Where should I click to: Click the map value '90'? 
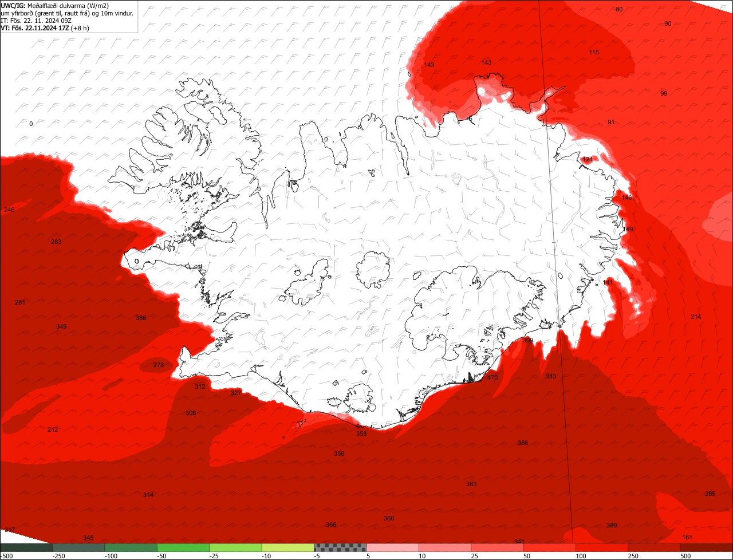tap(668, 23)
